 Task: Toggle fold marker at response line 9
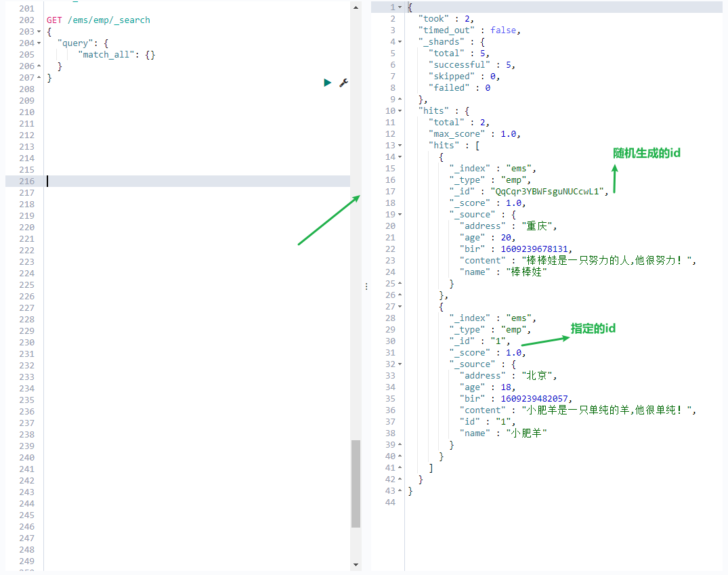400,100
